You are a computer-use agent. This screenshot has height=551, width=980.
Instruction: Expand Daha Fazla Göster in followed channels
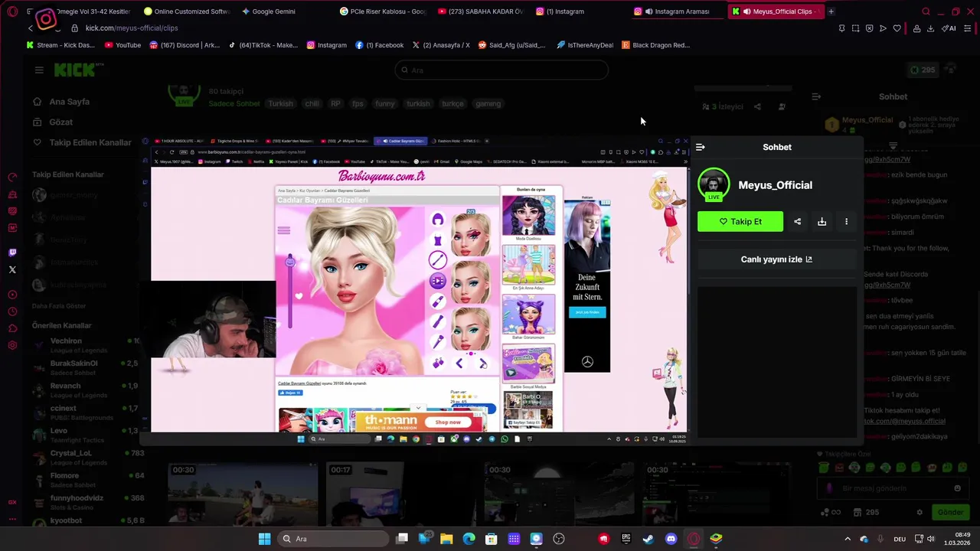coord(59,306)
